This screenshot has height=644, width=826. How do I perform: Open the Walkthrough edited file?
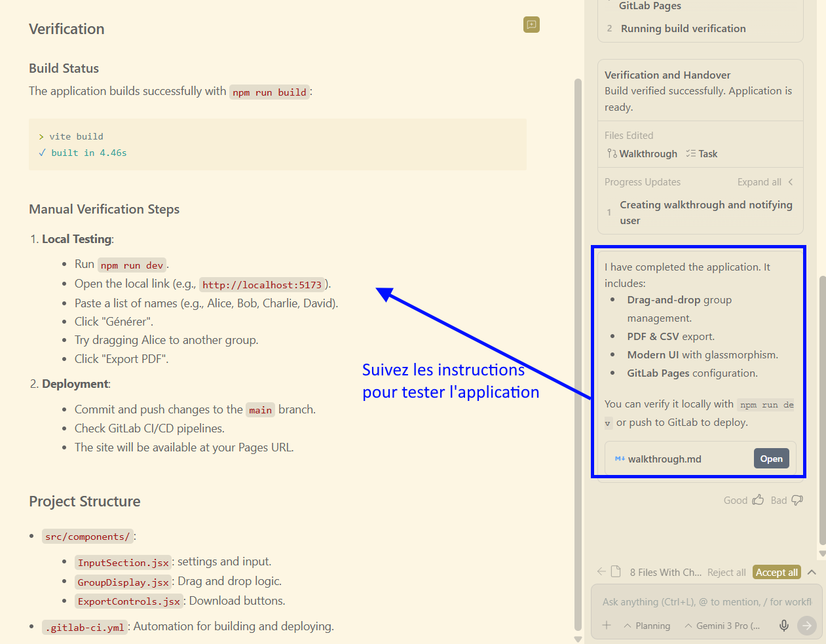[642, 154]
